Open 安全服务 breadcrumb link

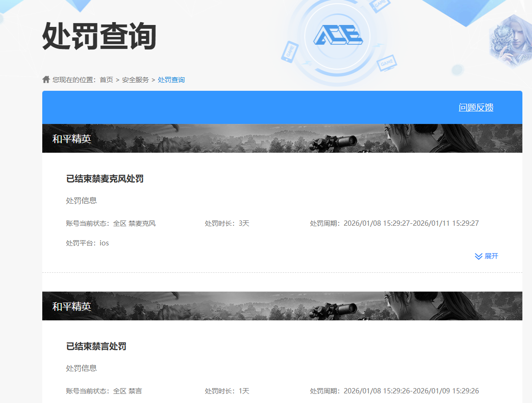pos(135,80)
